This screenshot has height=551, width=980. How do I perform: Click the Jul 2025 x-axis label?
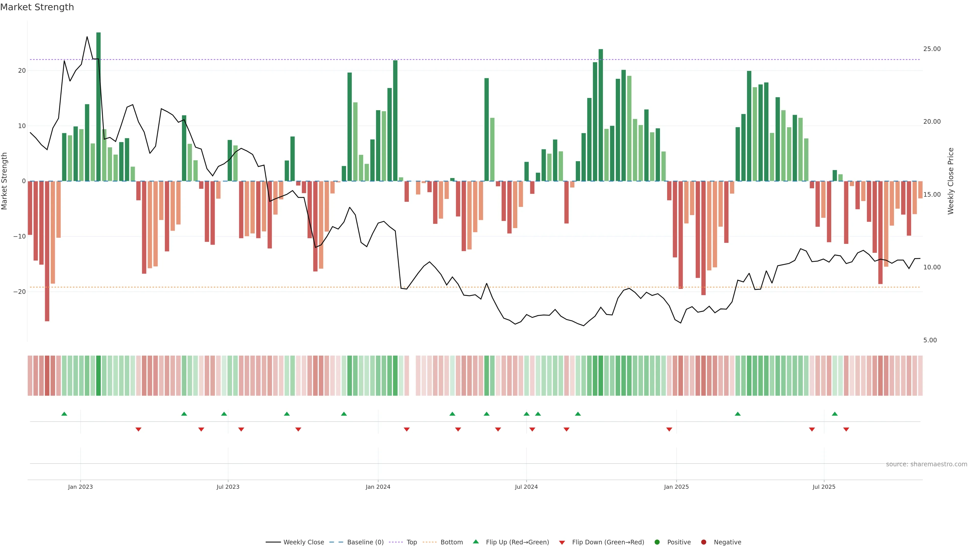(x=824, y=487)
